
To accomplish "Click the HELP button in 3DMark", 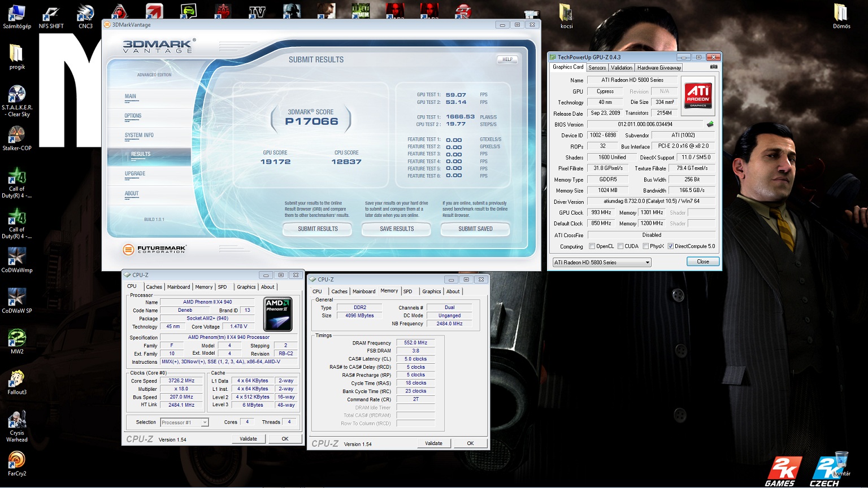I will [x=507, y=59].
